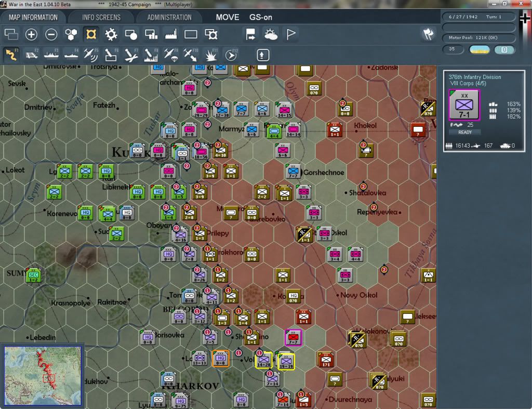This screenshot has height=409, width=532.
Task: Click the boxed up-arrow toolbar button
Action: pyautogui.click(x=262, y=55)
